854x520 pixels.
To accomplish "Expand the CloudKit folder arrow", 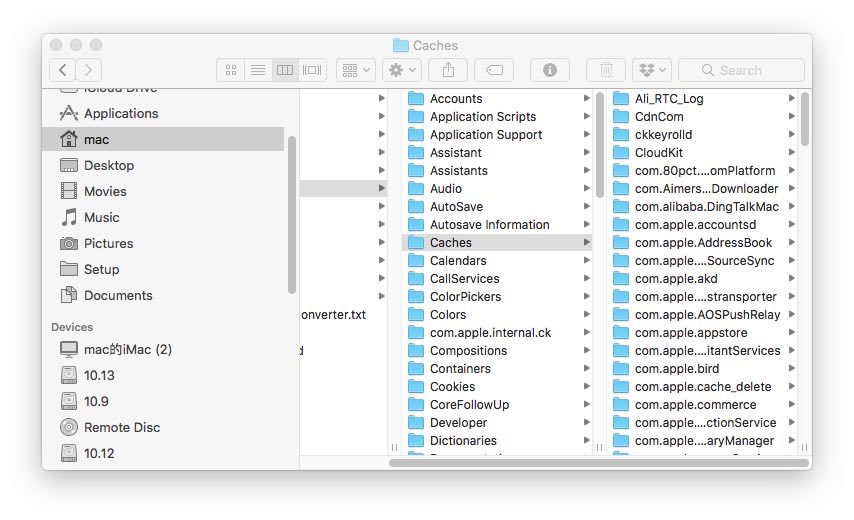I will [x=791, y=152].
